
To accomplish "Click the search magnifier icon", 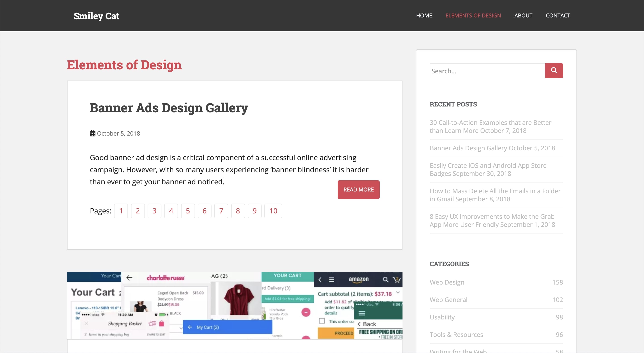I will pyautogui.click(x=554, y=70).
